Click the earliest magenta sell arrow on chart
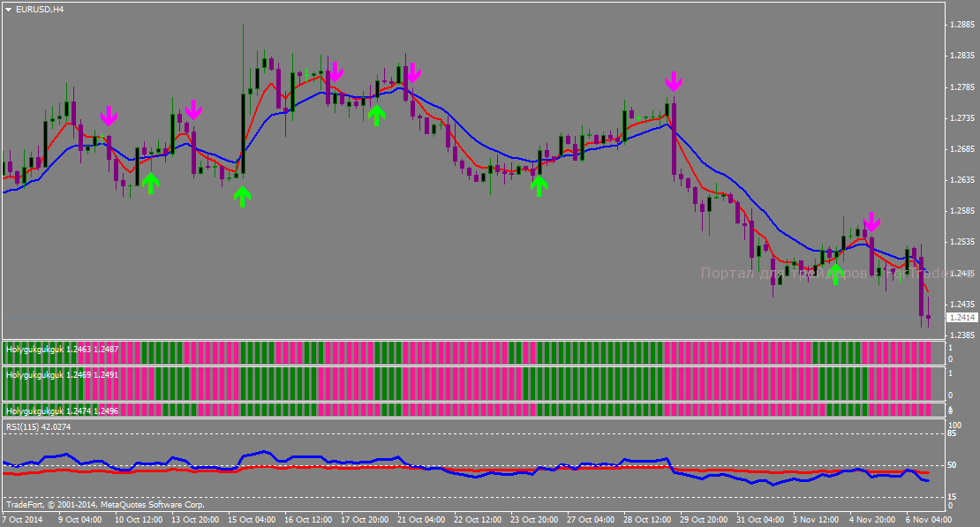The height and width of the screenshot is (527, 980). (x=109, y=116)
